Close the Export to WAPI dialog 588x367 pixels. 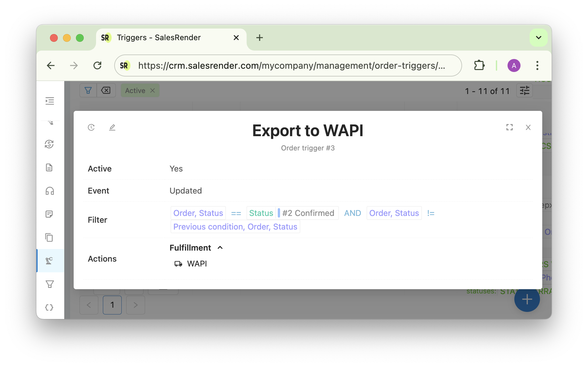[x=528, y=127]
